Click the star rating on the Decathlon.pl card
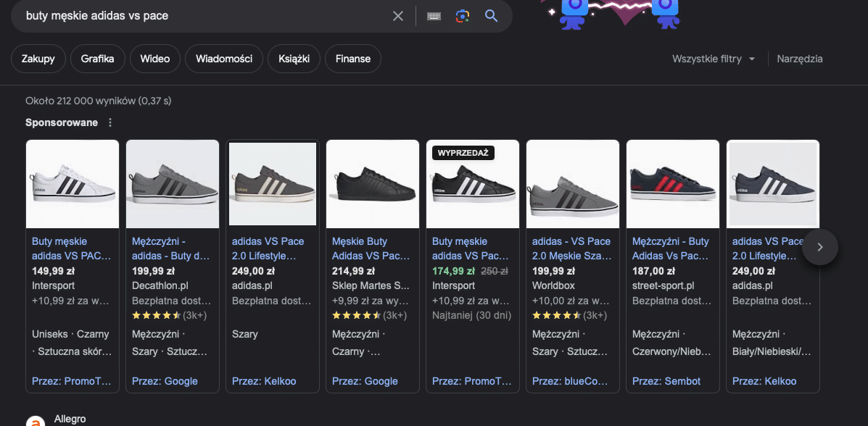 156,315
